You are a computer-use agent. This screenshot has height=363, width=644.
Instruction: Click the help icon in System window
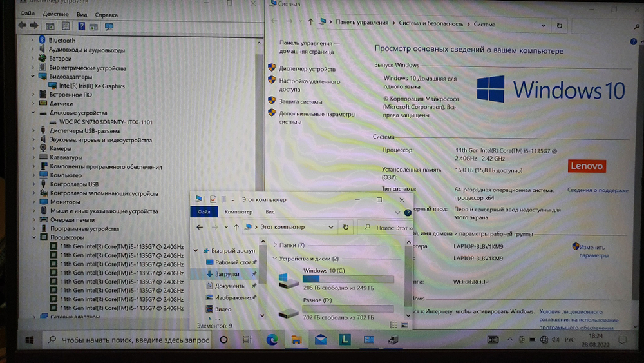tap(633, 41)
